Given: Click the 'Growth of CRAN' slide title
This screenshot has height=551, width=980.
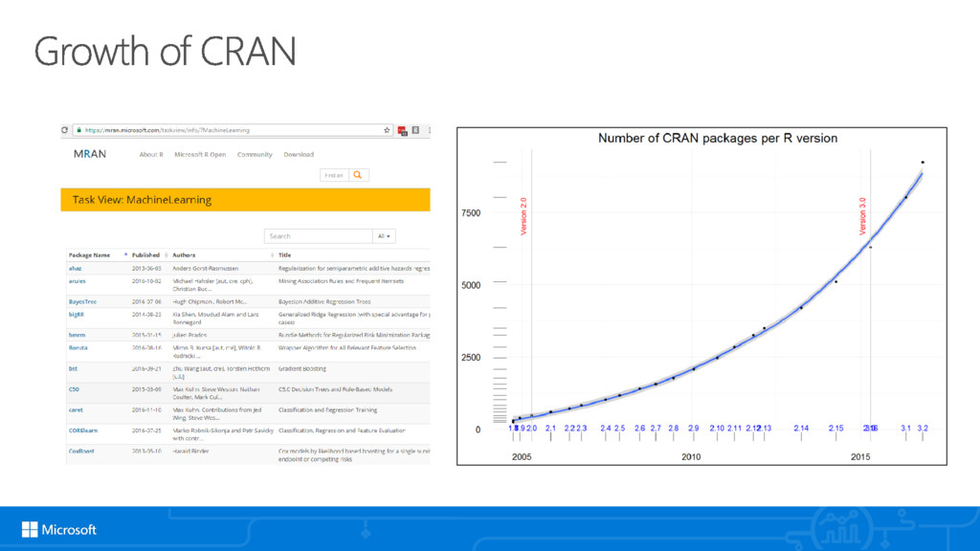Looking at the screenshot, I should click(165, 52).
